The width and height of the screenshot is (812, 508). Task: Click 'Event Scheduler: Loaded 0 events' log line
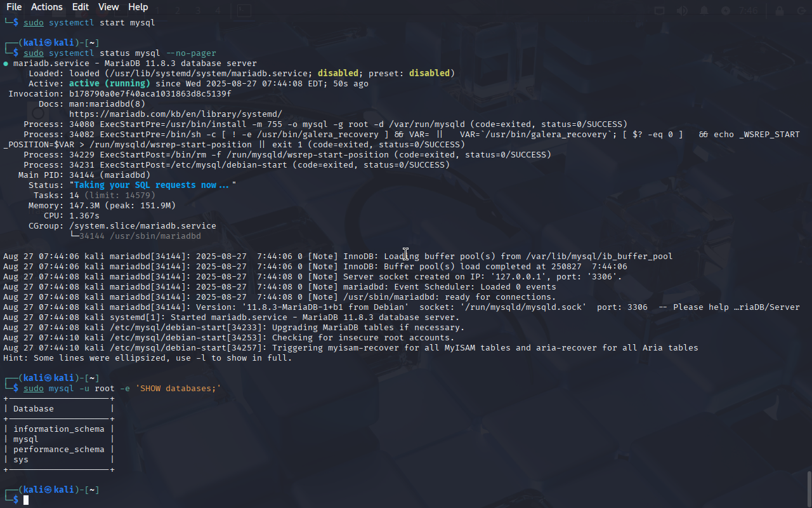[x=280, y=287]
